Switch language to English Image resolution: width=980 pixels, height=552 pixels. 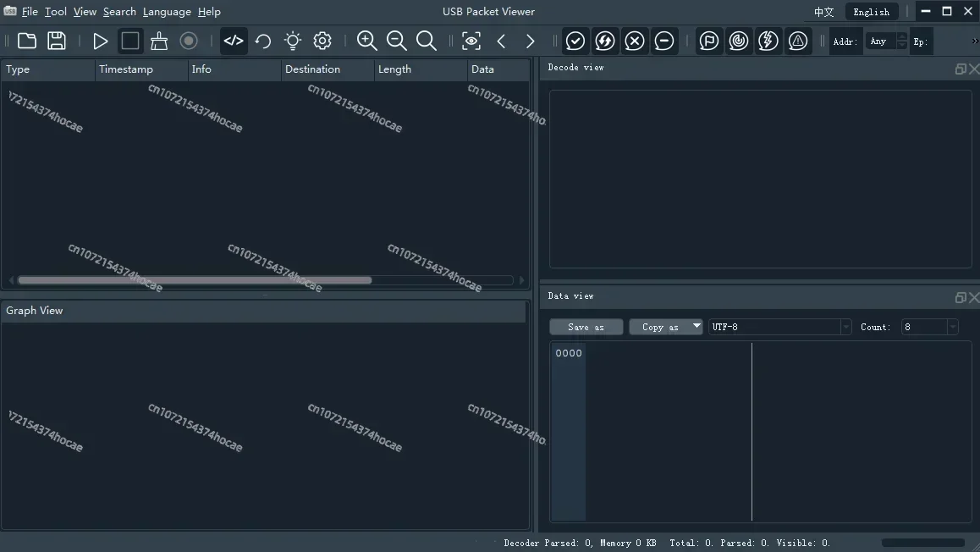coord(871,12)
